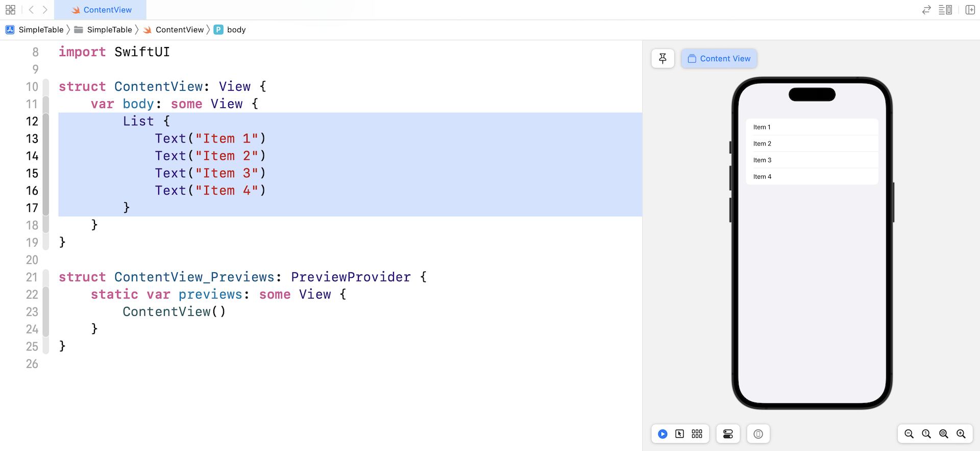Switch to selectable preview mode
Image resolution: width=980 pixels, height=451 pixels.
click(679, 434)
